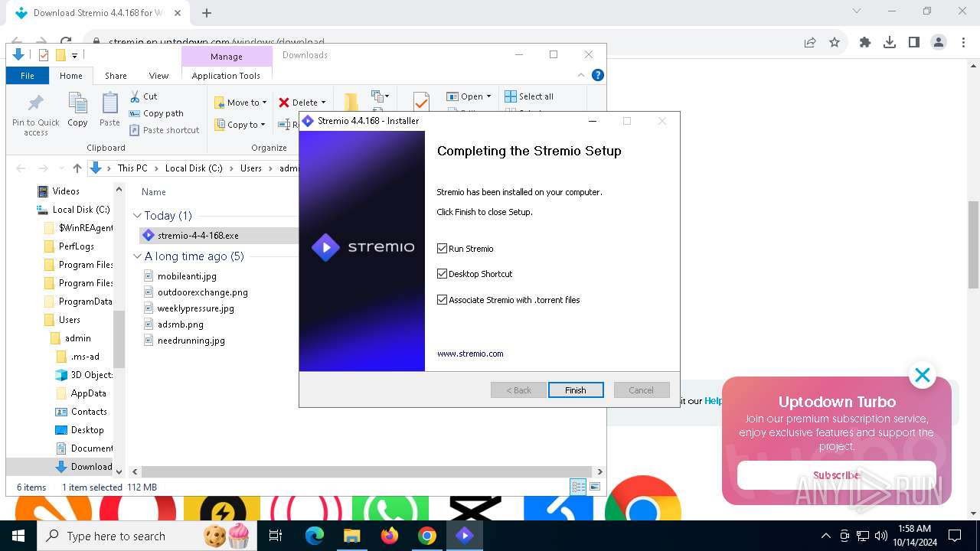Open Chrome downloads icon
The height and width of the screenshot is (551, 980).
890,43
